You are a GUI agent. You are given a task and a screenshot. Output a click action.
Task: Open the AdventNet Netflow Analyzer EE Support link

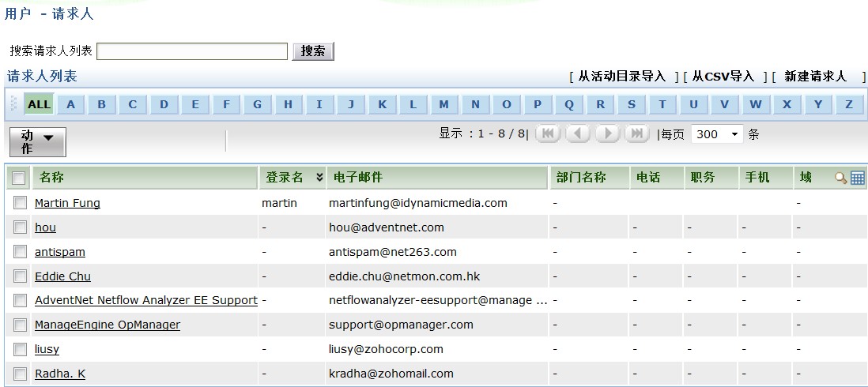click(146, 300)
